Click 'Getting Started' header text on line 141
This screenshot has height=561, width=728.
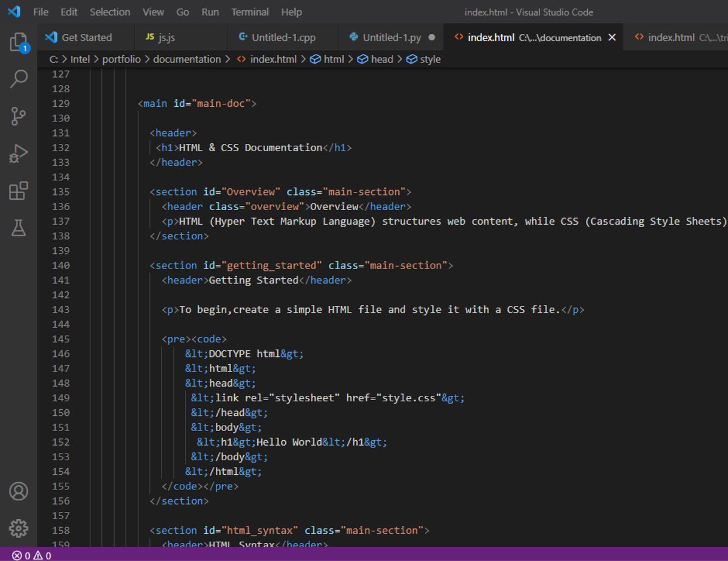[x=254, y=280]
